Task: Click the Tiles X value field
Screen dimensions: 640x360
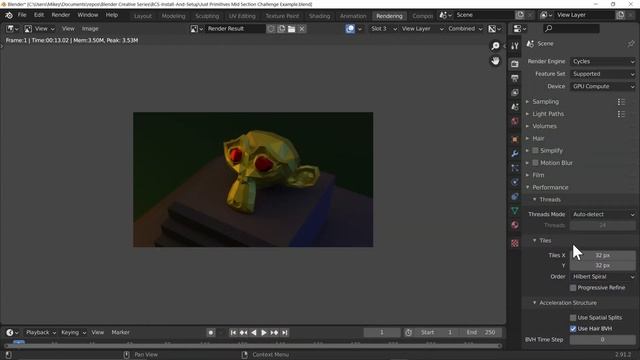Action: 603,256
